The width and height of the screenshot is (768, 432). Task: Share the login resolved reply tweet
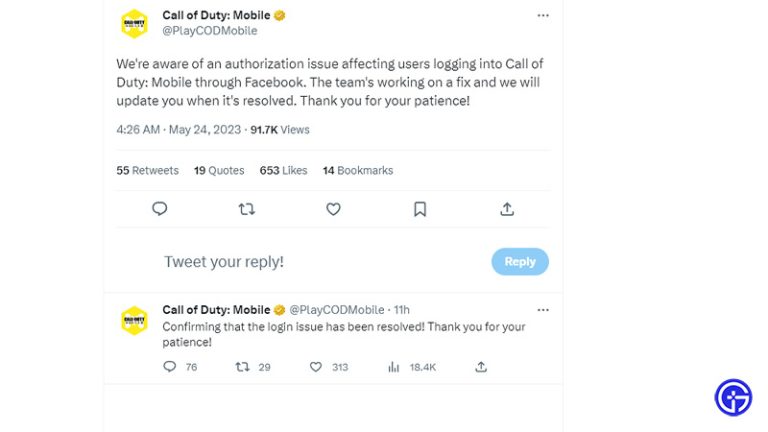click(481, 367)
